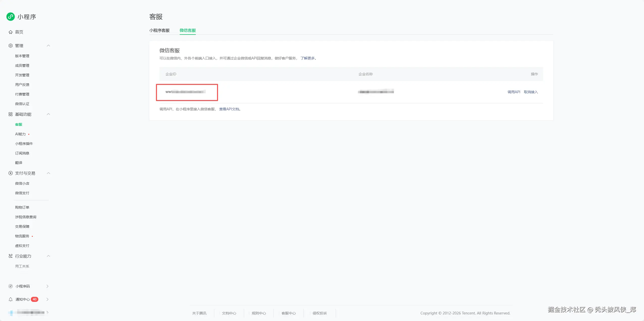This screenshot has width=644, height=321.
Task: Click the 操作 column header
Action: click(x=534, y=74)
